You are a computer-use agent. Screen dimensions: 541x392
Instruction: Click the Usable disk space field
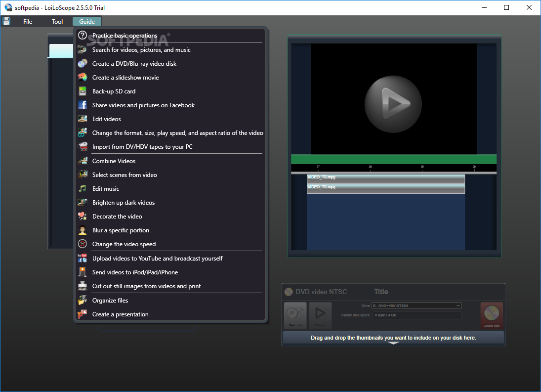pyautogui.click(x=417, y=315)
